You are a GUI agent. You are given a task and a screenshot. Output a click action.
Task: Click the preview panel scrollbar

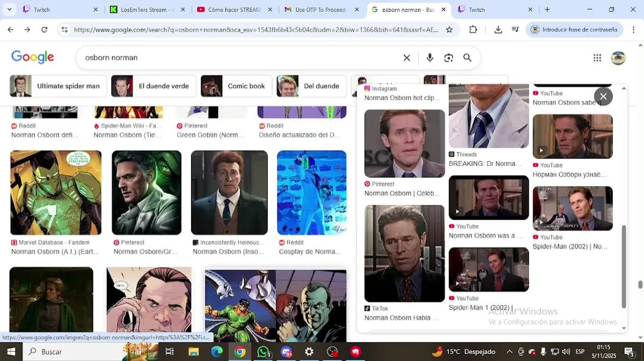(624, 267)
